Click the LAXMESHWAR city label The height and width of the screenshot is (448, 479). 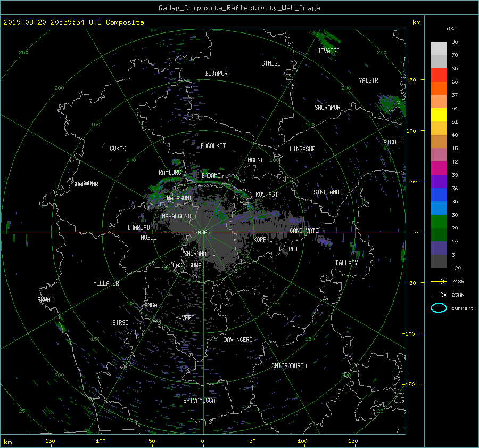(188, 265)
